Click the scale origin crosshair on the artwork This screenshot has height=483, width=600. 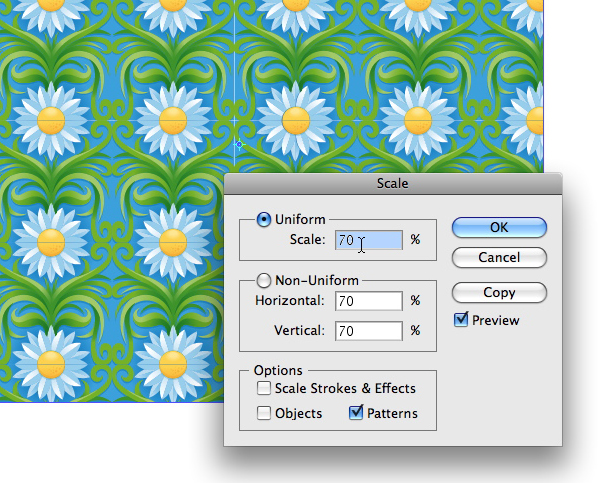tap(240, 145)
